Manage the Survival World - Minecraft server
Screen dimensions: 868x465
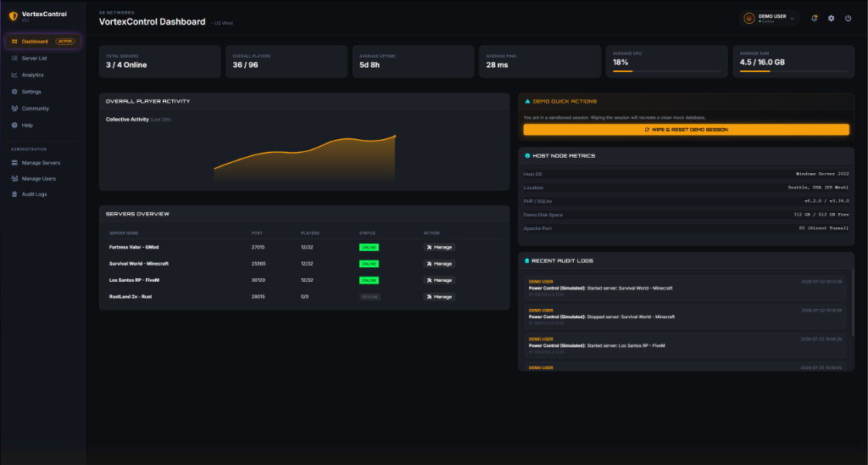tap(440, 264)
